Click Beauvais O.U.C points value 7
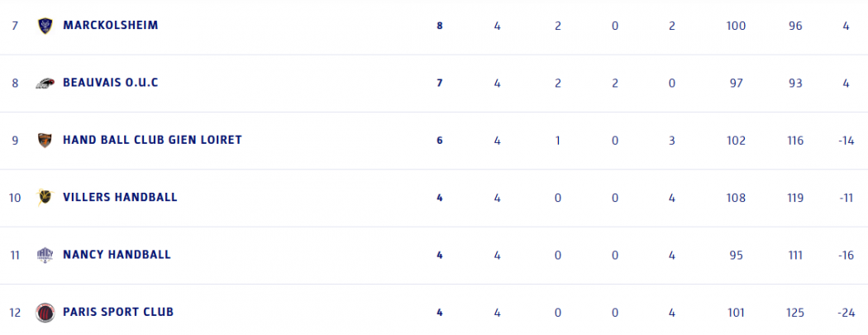 coord(440,83)
